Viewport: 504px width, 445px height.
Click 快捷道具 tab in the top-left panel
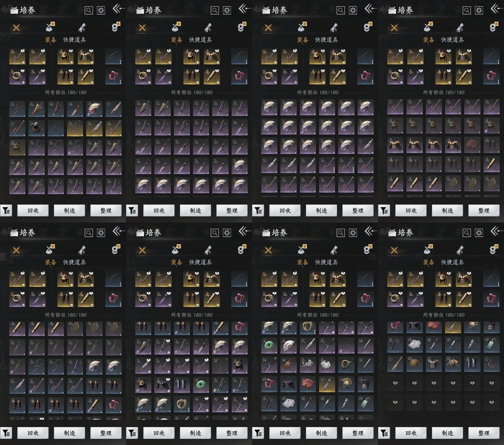coord(74,40)
